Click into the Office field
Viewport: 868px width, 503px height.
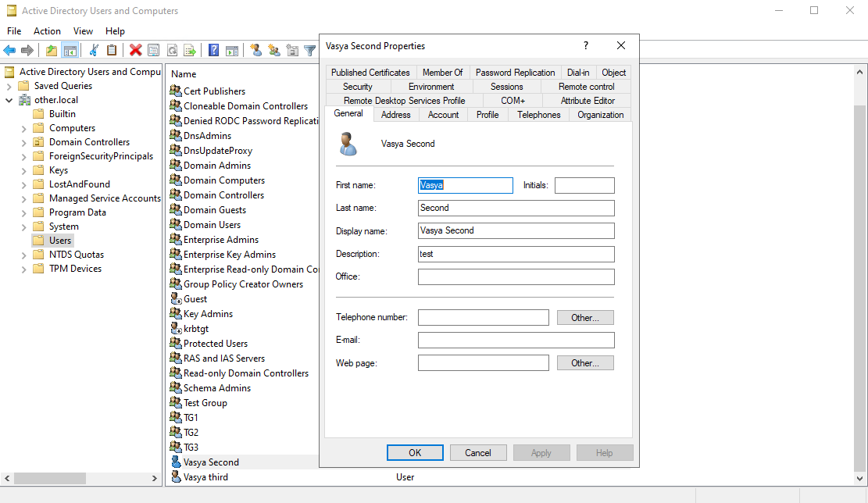pos(516,276)
